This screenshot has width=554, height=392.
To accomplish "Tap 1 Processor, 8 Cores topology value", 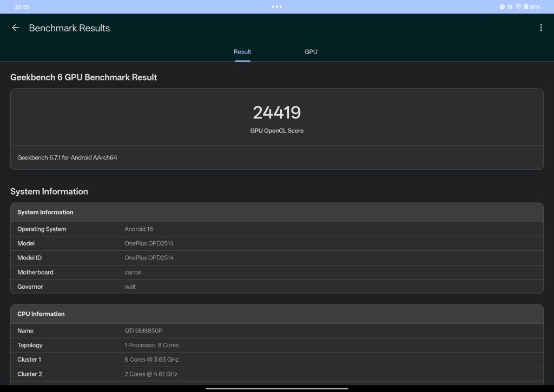I will click(151, 345).
